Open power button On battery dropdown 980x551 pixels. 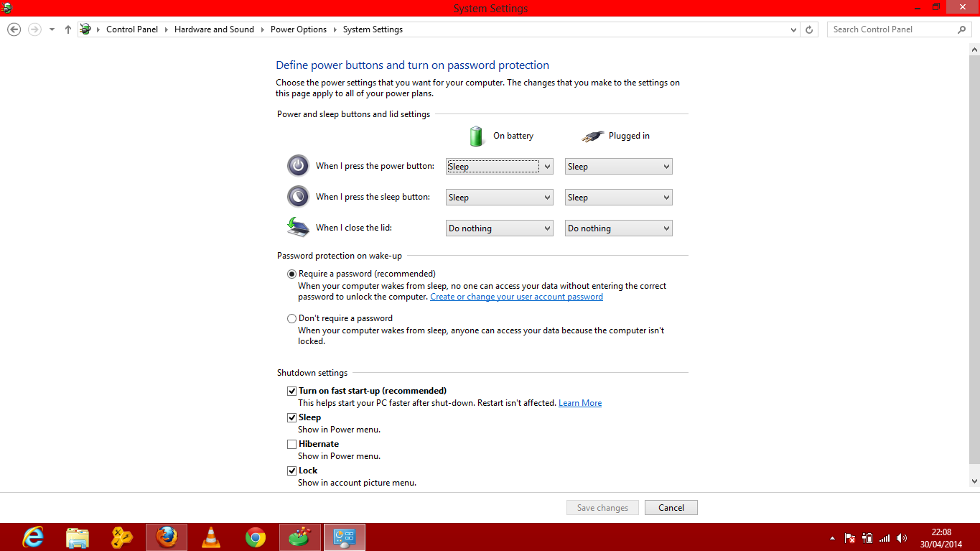click(x=500, y=167)
